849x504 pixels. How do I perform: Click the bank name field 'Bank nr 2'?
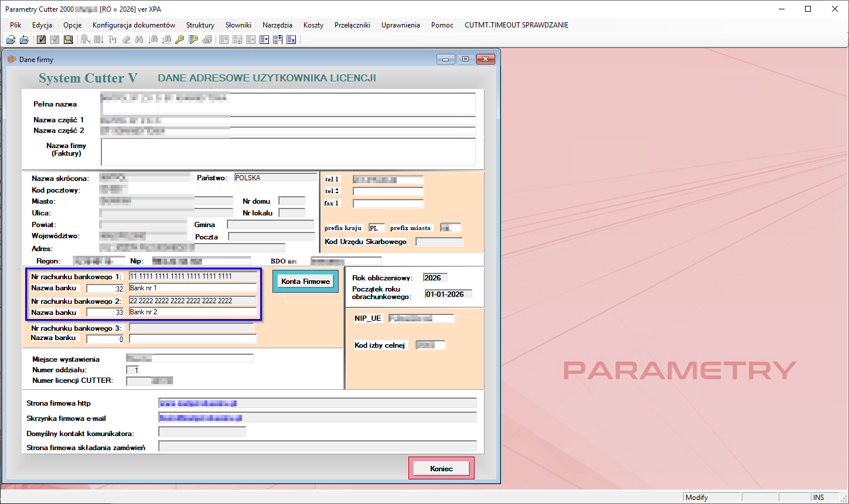coord(193,312)
